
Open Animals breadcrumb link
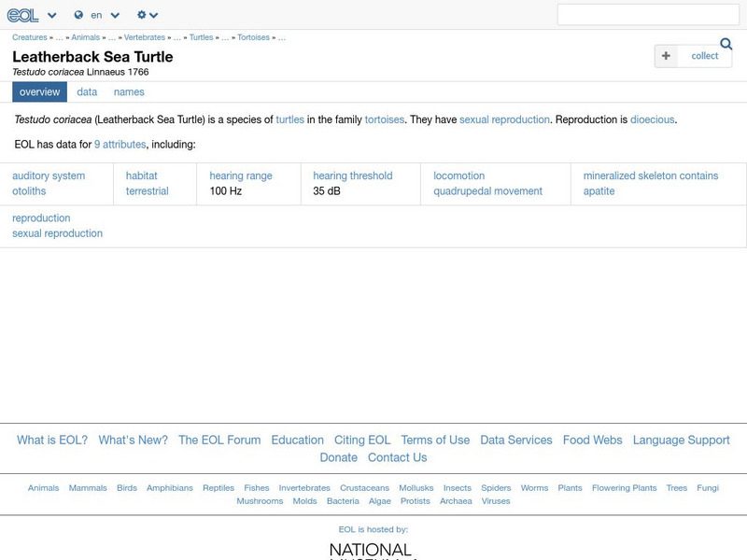coord(86,37)
